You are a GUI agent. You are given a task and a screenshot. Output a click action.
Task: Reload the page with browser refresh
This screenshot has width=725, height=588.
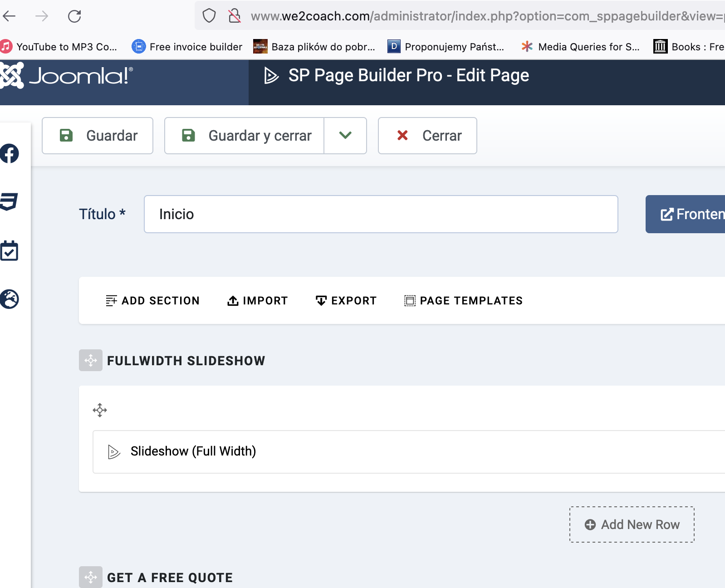click(74, 16)
